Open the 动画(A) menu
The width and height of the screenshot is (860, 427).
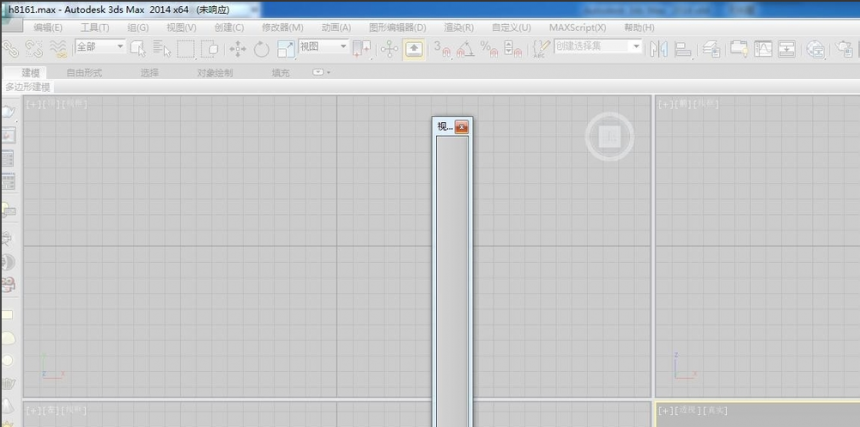coord(336,27)
